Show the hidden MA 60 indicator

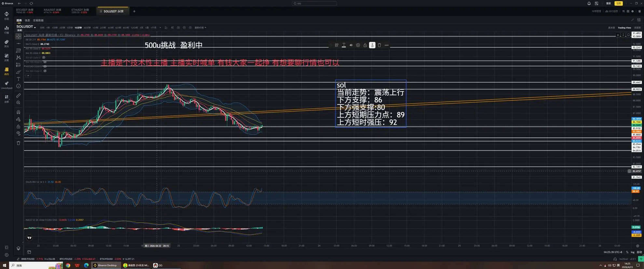coord(44,58)
